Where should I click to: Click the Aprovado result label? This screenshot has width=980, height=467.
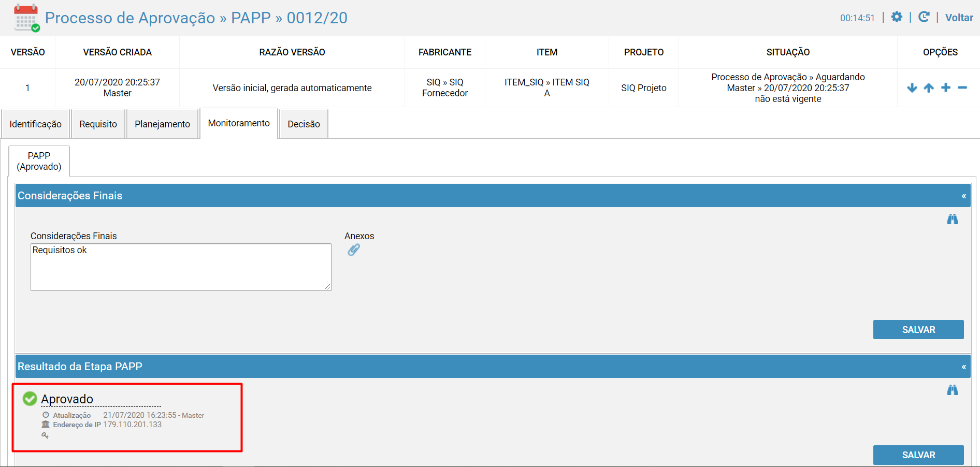[x=67, y=399]
